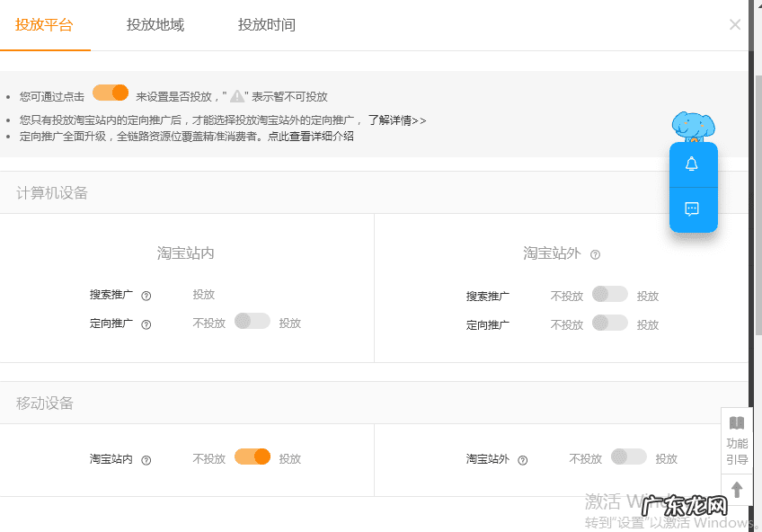Click the 功能引导 feature guide book icon

click(737, 422)
